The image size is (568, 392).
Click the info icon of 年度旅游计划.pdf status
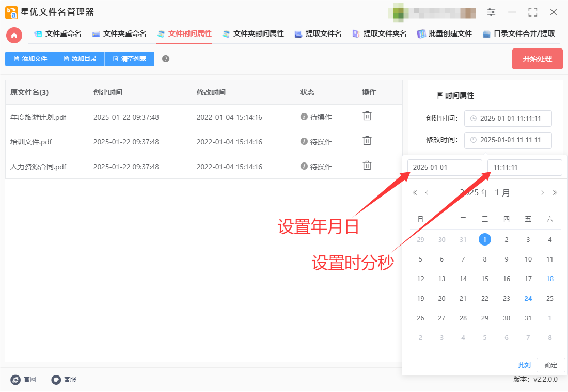(x=304, y=117)
